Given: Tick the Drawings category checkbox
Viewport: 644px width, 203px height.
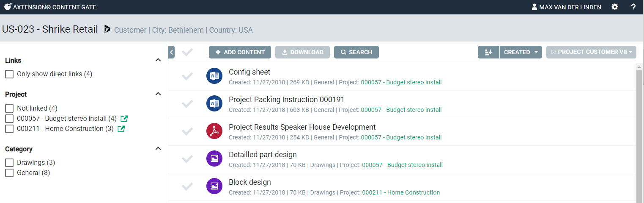Looking at the screenshot, I should 9,163.
